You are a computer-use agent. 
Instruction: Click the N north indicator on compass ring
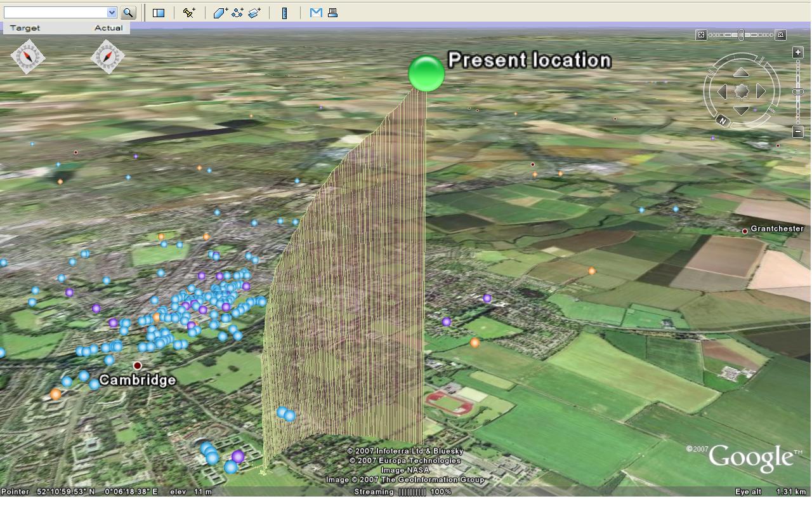pos(722,120)
